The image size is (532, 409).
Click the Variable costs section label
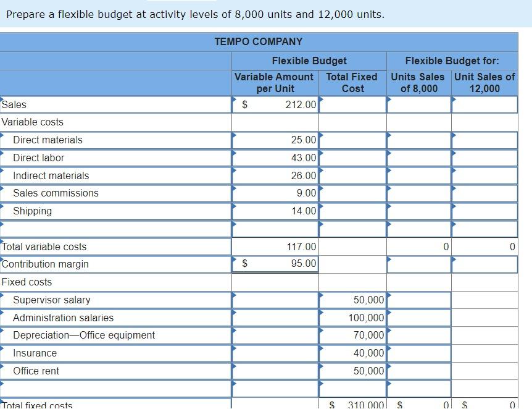coord(33,122)
